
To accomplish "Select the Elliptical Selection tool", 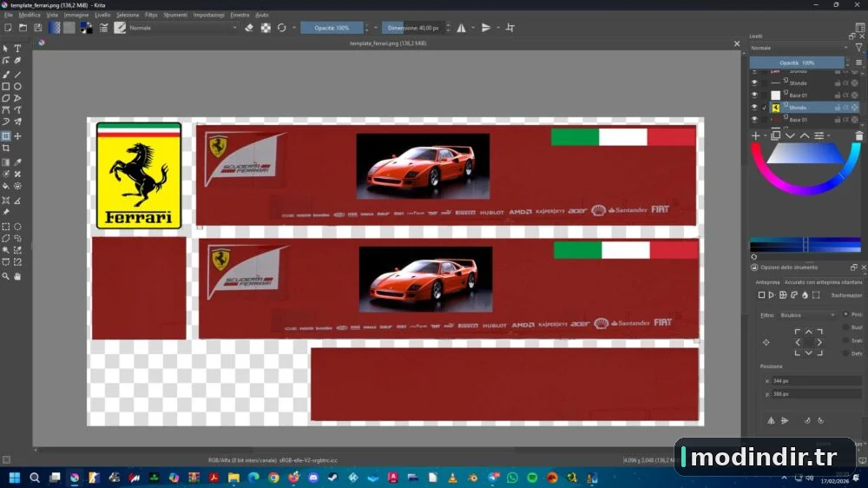I will 17,227.
